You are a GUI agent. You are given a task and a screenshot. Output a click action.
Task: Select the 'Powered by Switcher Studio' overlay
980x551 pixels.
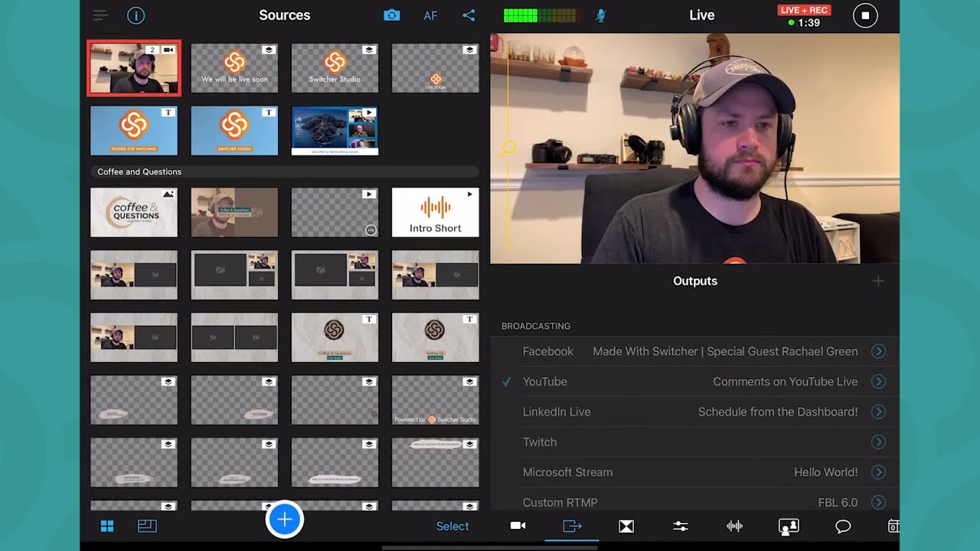point(435,399)
